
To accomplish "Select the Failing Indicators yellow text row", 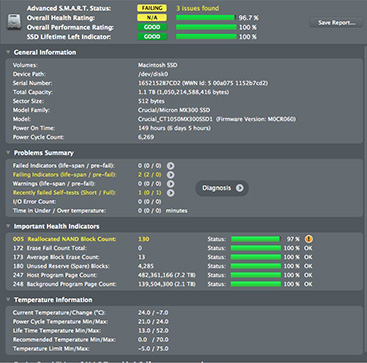I will (65, 175).
